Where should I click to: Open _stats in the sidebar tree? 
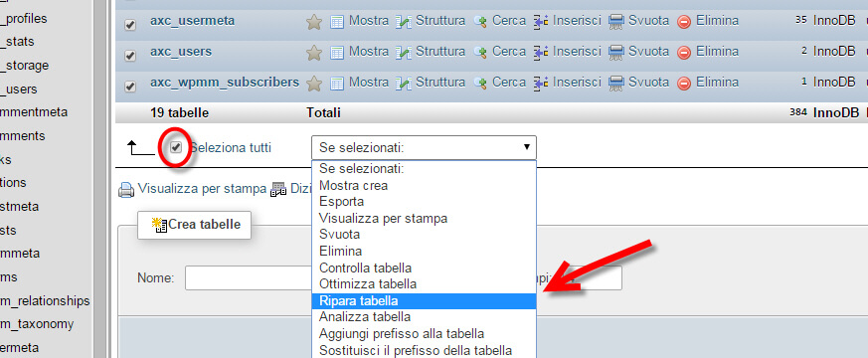[17, 42]
